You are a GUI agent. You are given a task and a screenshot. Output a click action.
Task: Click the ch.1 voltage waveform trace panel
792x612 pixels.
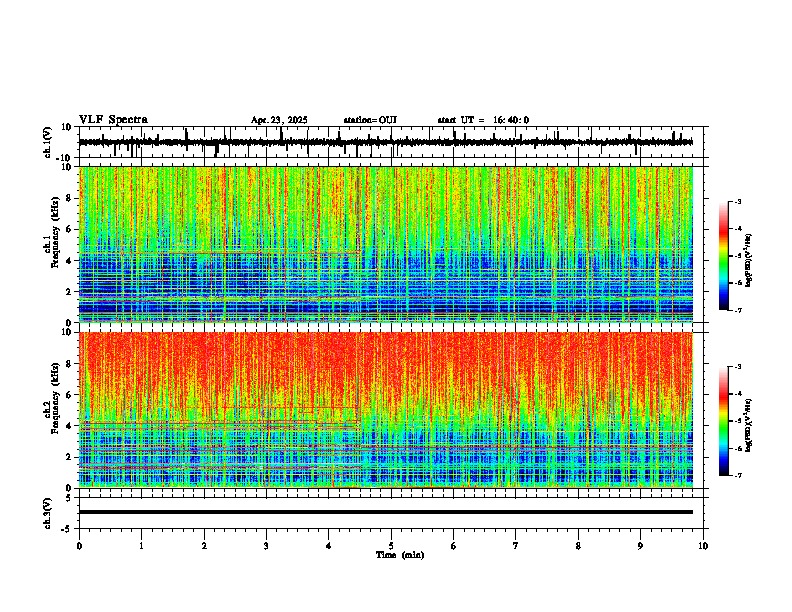coord(393,142)
